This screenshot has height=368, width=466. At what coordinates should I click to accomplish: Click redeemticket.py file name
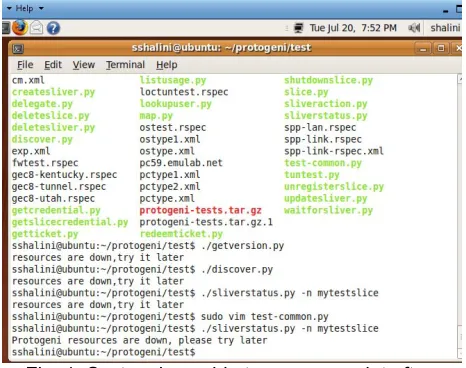pos(181,234)
